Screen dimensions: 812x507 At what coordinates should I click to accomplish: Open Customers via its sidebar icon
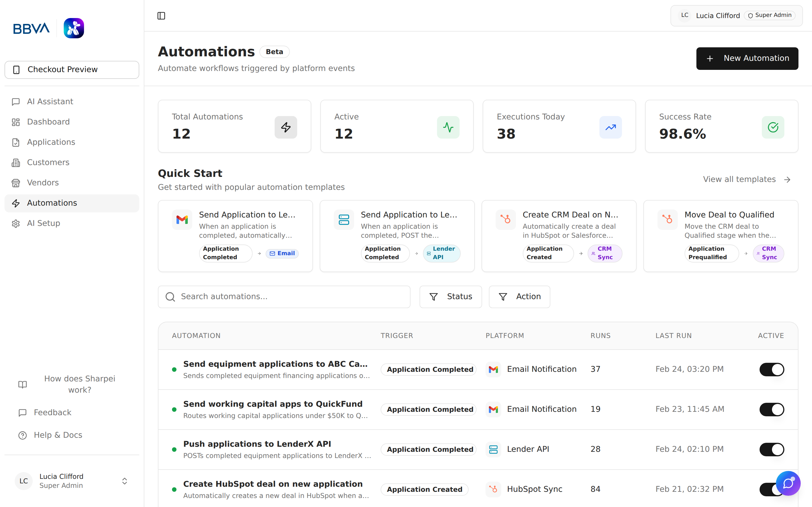click(16, 162)
